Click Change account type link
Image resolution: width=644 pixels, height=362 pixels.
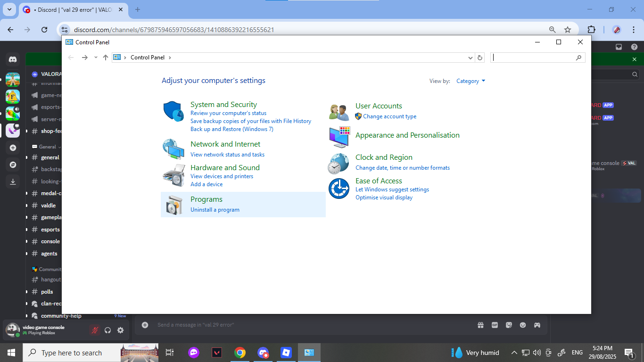[x=389, y=116]
